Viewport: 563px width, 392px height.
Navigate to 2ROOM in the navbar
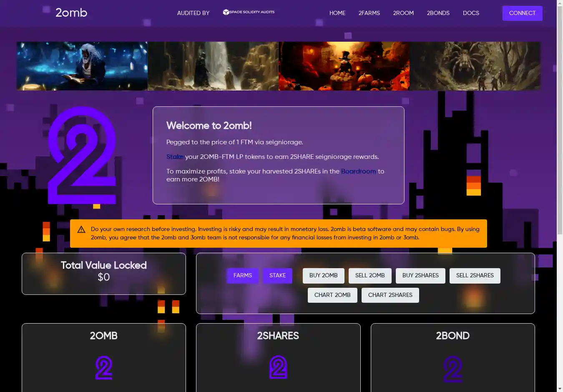click(x=403, y=13)
